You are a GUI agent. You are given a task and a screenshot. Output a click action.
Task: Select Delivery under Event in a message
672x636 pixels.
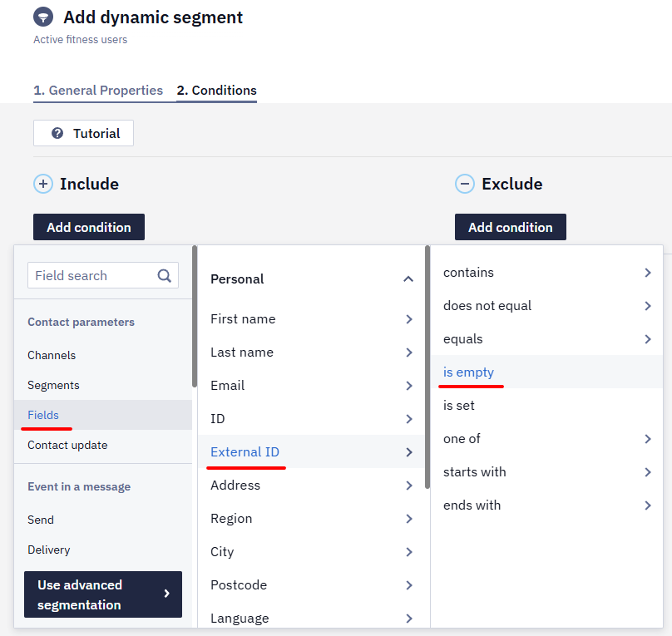[103, 550]
